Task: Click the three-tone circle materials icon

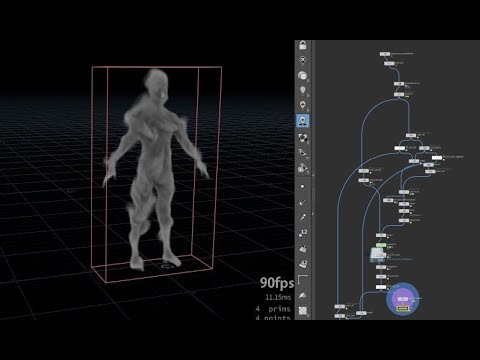Action: coord(302,137)
